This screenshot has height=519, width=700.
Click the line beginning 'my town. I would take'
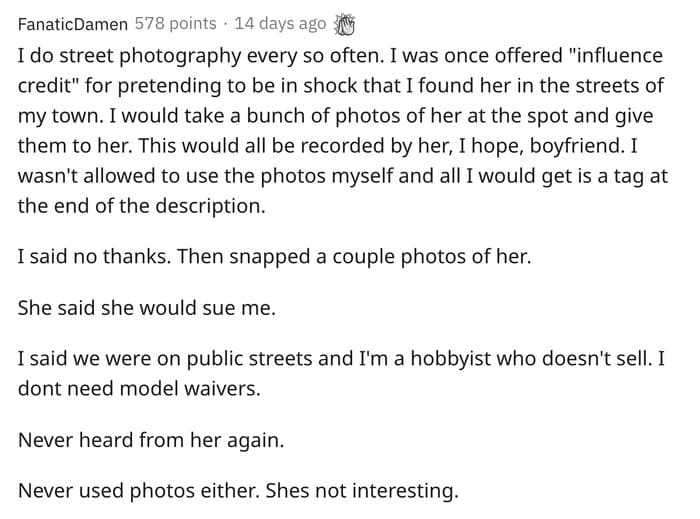point(335,116)
